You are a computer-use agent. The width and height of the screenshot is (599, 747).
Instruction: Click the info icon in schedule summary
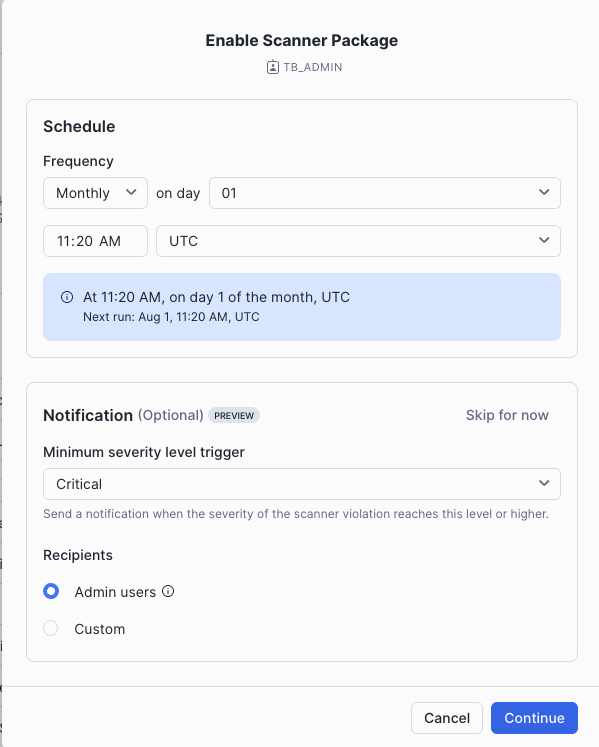tap(67, 297)
